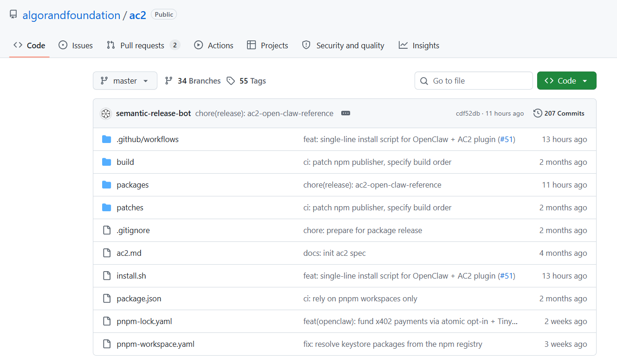Screen dimensions: 617x364
Task: Open the Actions tab
Action: 214,45
